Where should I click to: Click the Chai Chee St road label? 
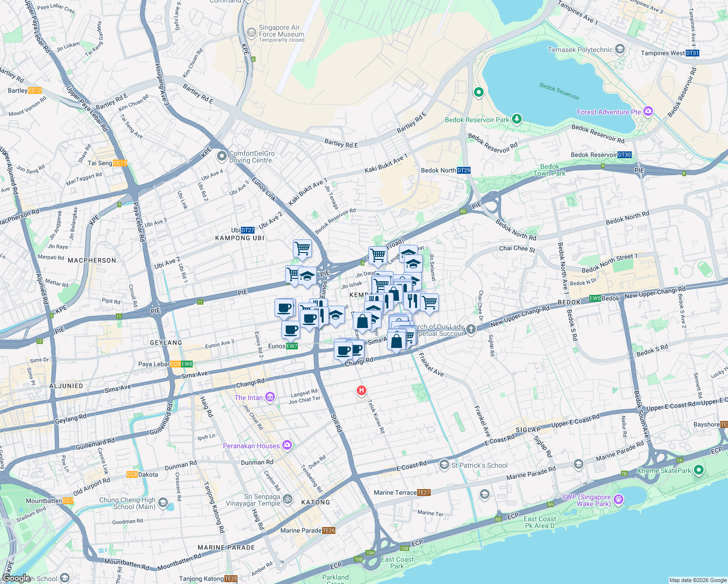(x=517, y=248)
